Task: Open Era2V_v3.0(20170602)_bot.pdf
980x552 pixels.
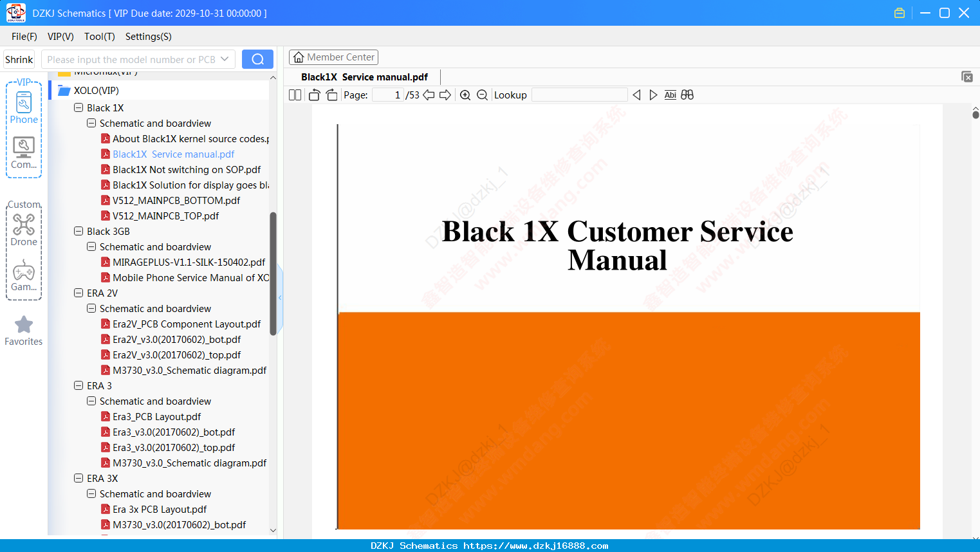Action: tap(177, 340)
